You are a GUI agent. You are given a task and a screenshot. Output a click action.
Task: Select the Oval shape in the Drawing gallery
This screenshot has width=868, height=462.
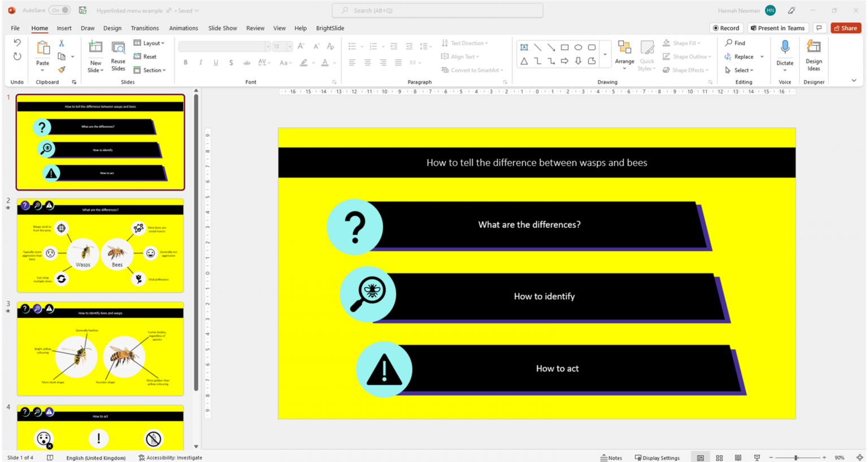click(578, 47)
